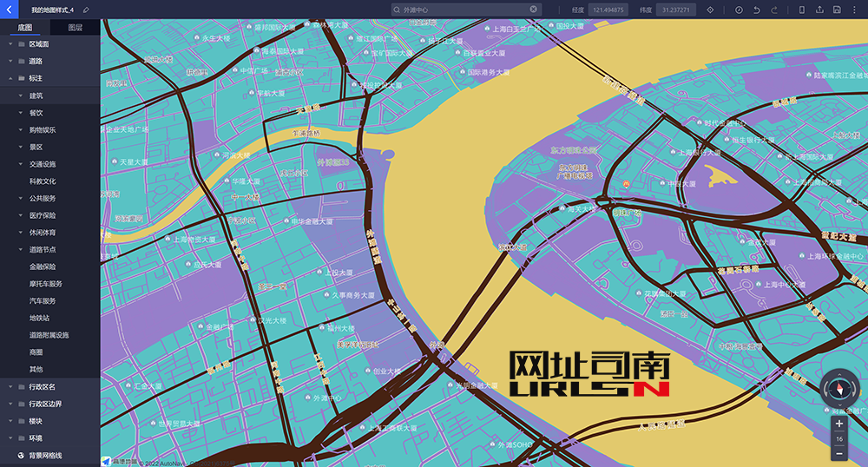The width and height of the screenshot is (868, 467).
Task: Zoom out with the minus button
Action: click(839, 453)
